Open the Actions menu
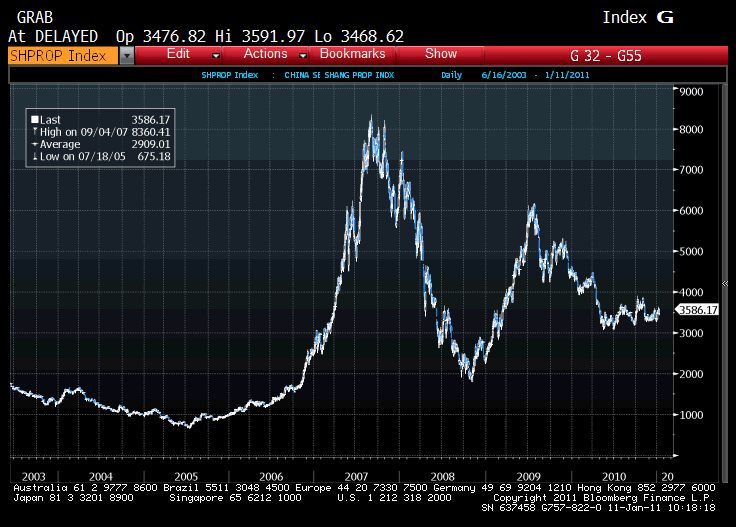736x527 pixels. [x=265, y=54]
